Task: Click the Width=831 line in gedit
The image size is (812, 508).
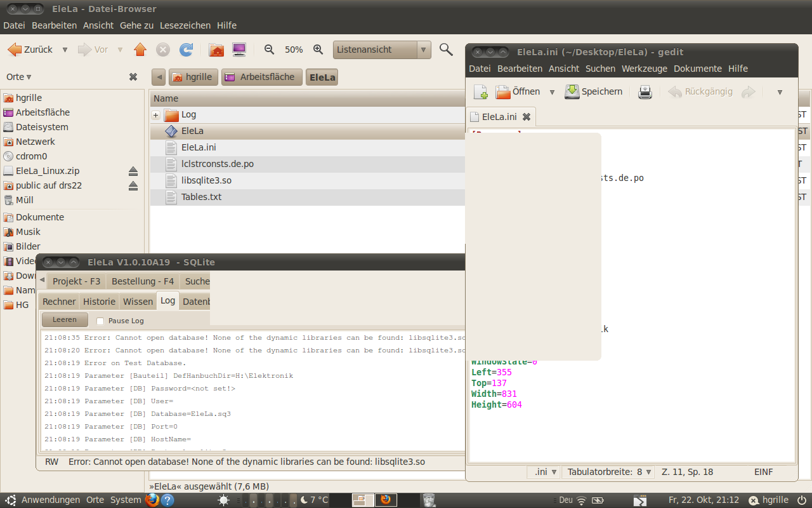Action: 494,394
